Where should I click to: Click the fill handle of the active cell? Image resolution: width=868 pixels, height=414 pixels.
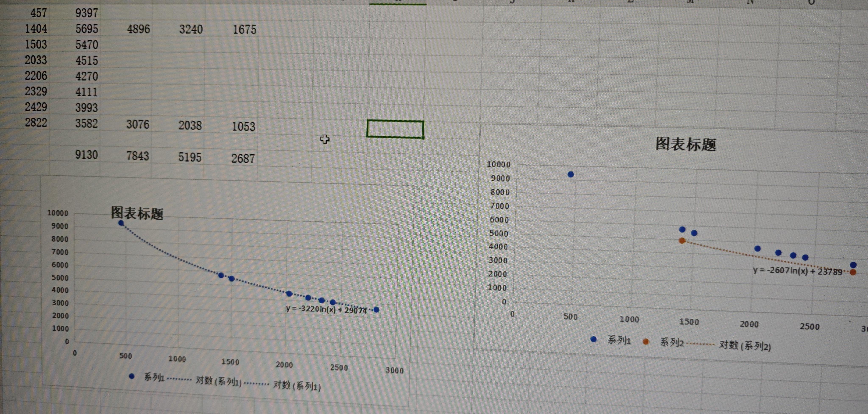click(x=423, y=138)
